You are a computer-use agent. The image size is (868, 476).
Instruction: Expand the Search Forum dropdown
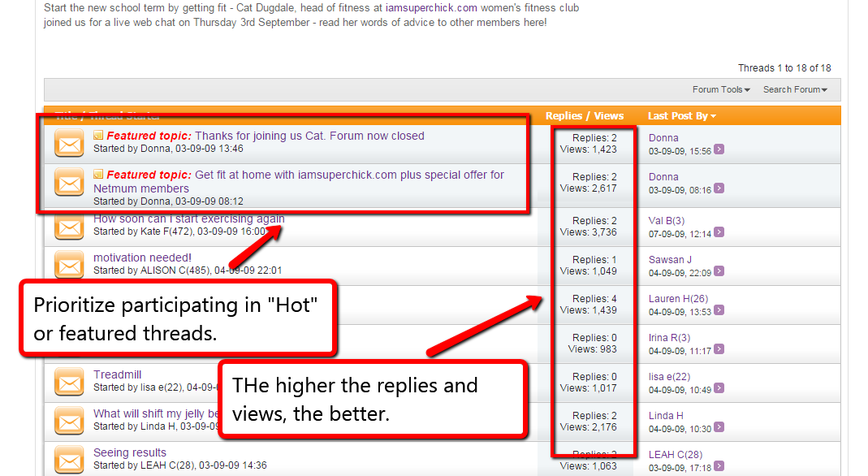tap(794, 89)
